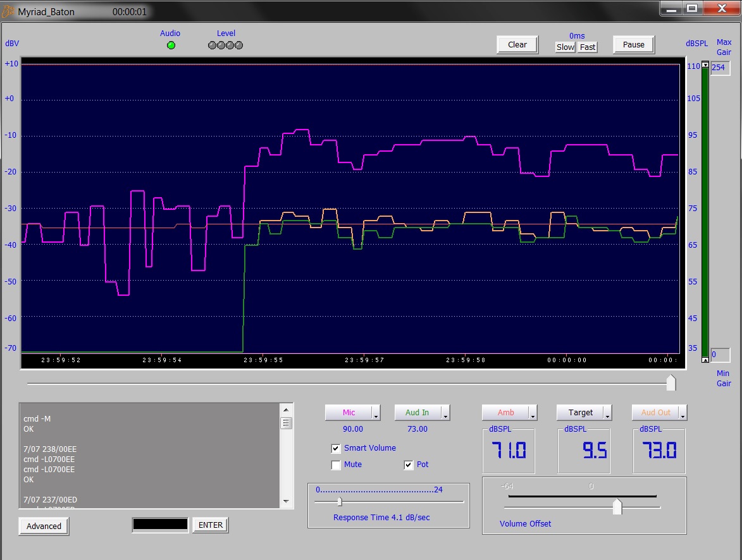Click the ENTER button
The height and width of the screenshot is (560, 742).
(211, 525)
